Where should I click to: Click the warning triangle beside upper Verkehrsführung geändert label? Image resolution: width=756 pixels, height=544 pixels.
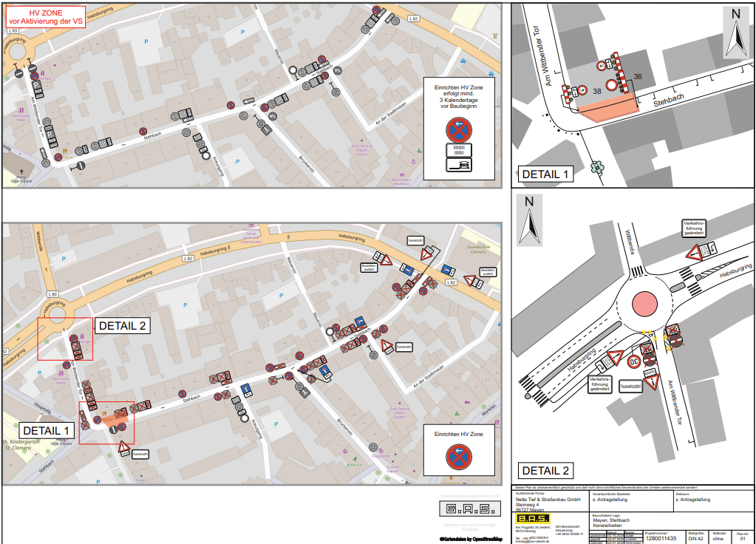[x=694, y=253]
